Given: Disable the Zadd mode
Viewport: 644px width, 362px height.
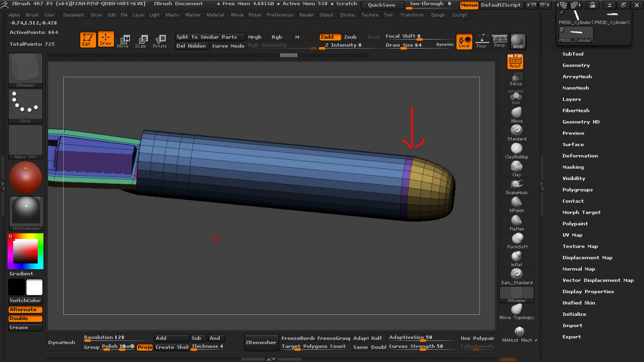Looking at the screenshot, I should (x=330, y=37).
